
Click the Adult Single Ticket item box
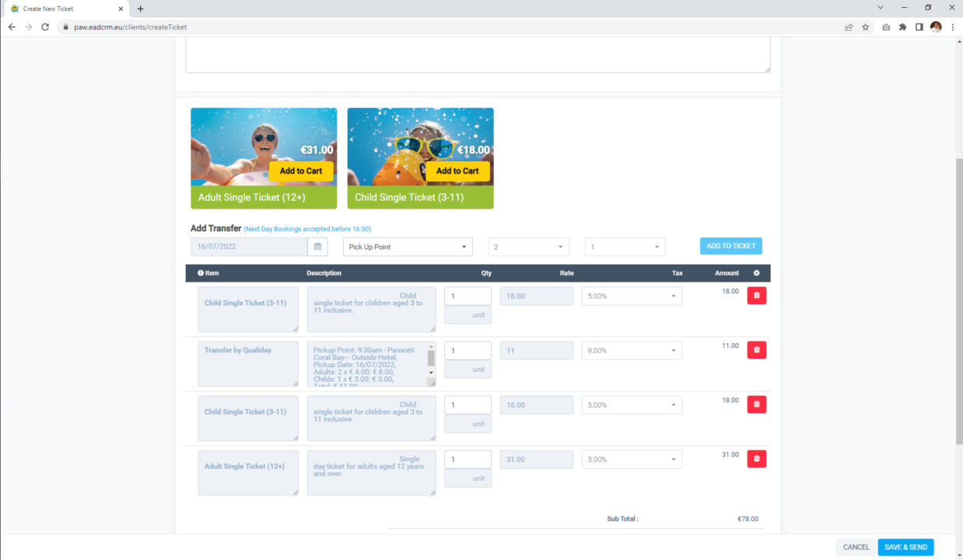(x=248, y=473)
